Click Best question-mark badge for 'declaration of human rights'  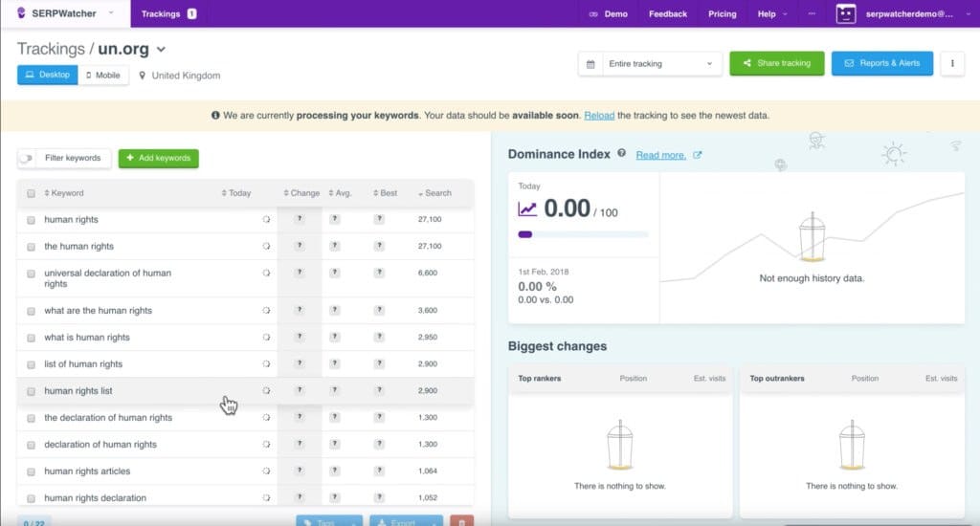click(x=379, y=444)
